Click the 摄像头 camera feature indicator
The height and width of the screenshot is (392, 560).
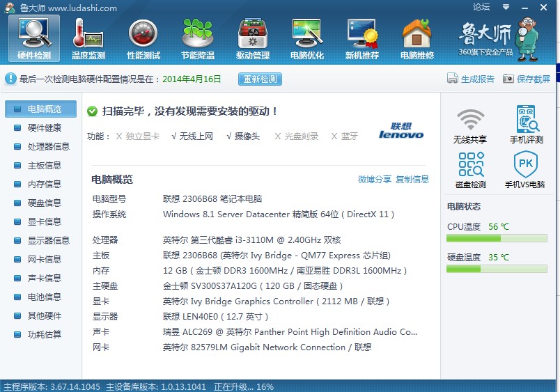pos(243,136)
